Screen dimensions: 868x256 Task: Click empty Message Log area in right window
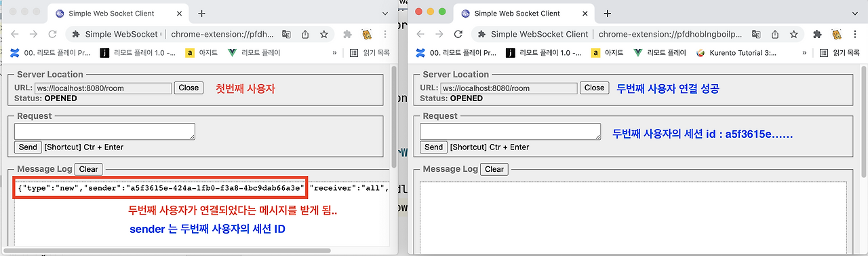pos(633,217)
